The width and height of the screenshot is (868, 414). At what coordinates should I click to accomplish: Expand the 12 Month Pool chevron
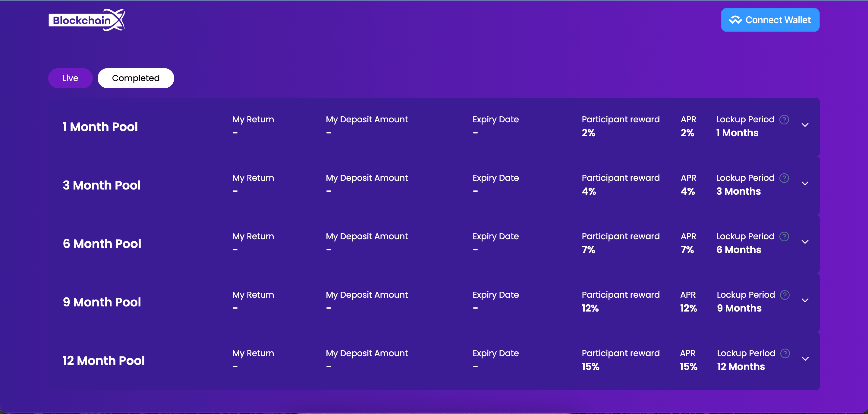click(805, 359)
